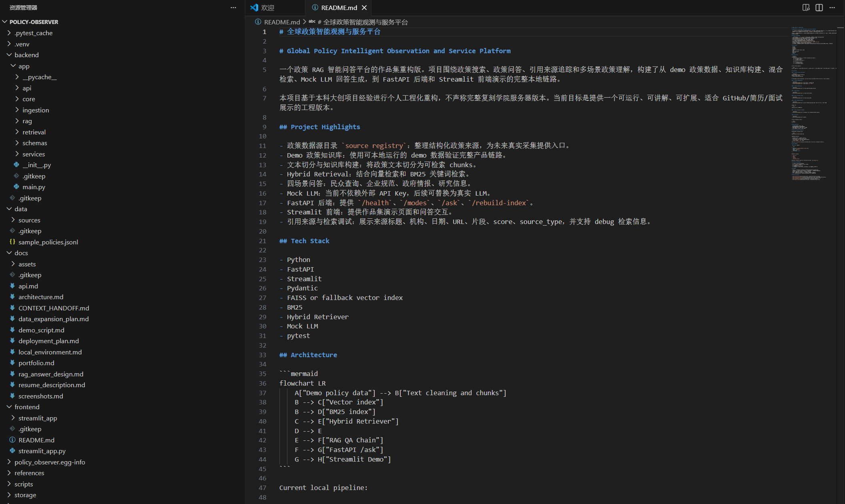Viewport: 845px width, 504px height.
Task: Click README.md in the breadcrumb path
Action: [282, 22]
